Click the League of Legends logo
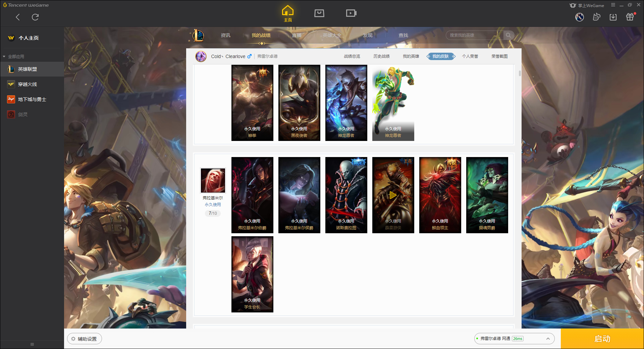644x349 pixels. click(198, 35)
